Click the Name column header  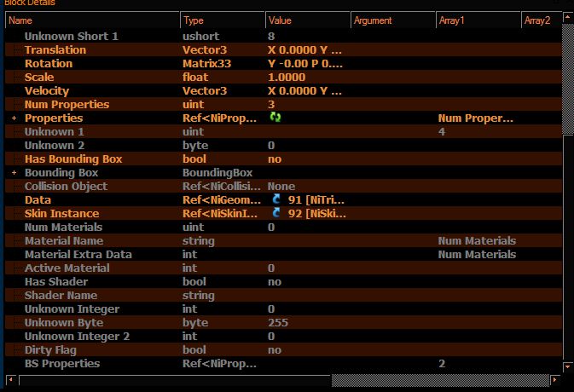tap(93, 20)
